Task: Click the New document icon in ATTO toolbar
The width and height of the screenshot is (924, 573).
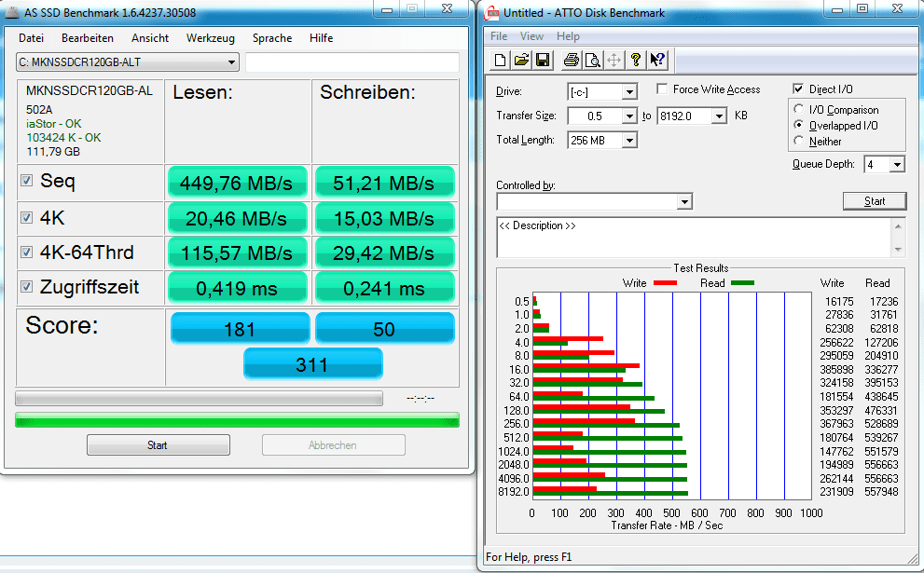Action: [x=501, y=60]
